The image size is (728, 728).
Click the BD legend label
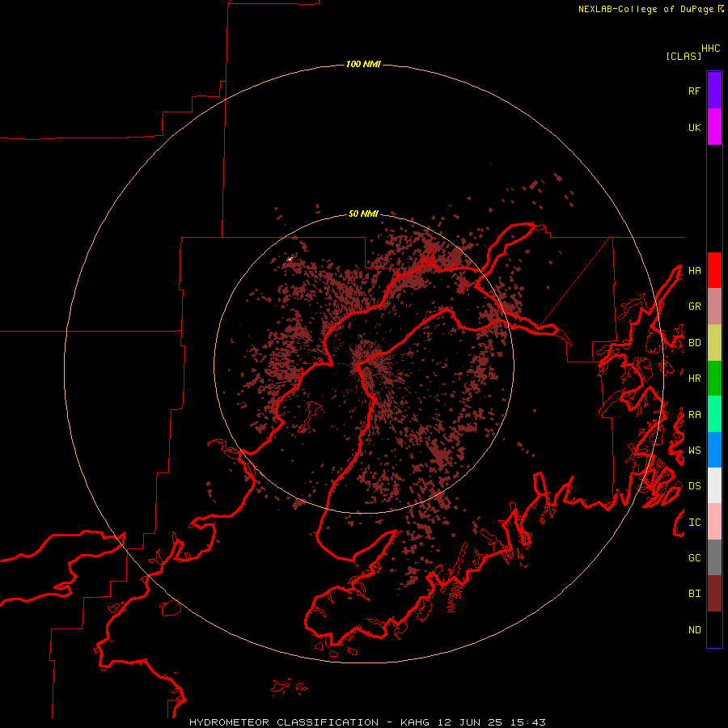694,343
